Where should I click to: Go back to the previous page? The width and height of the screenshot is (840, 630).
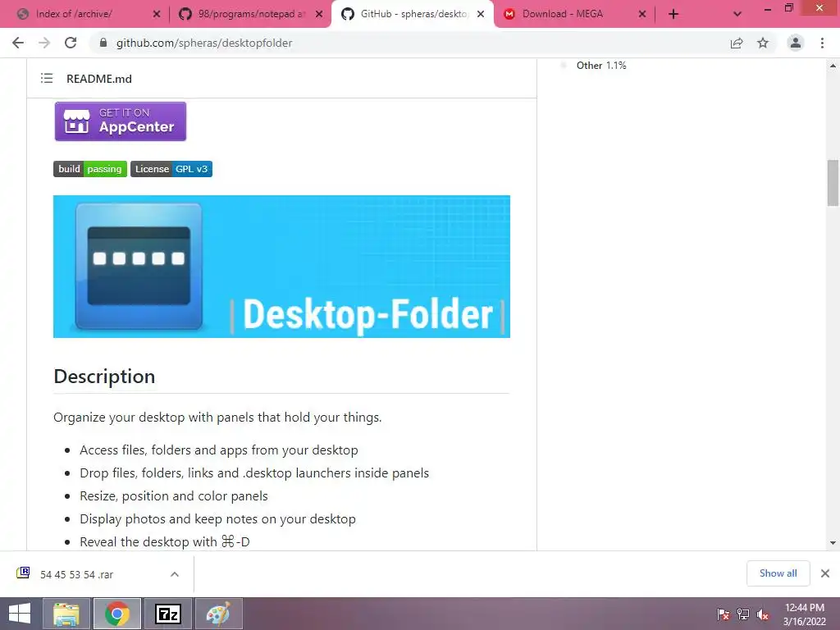[x=18, y=43]
